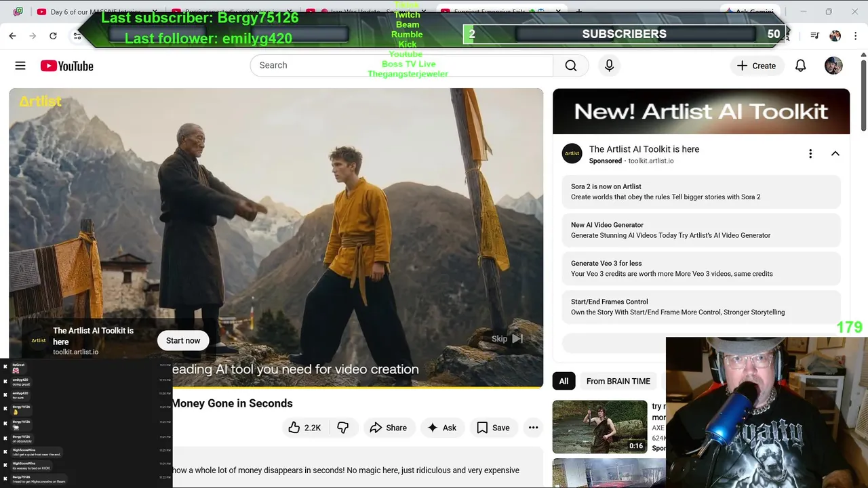
Task: Share the video
Action: (389, 428)
